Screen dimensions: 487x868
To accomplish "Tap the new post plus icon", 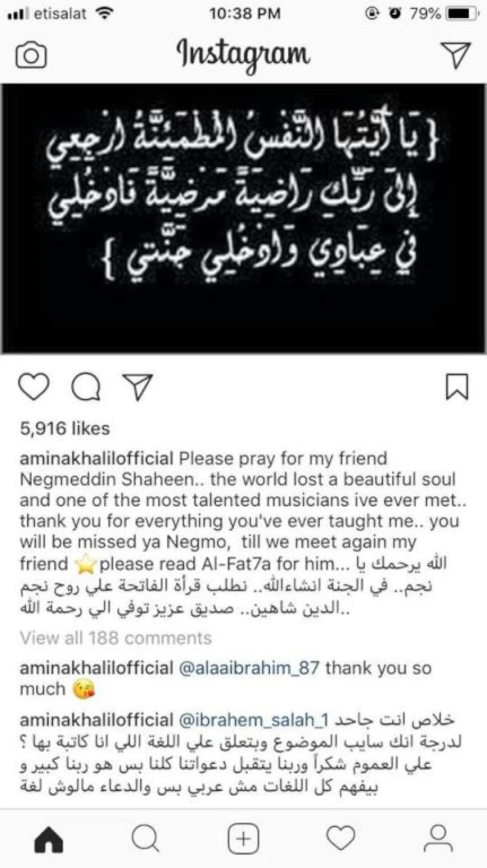I will pos(243,839).
